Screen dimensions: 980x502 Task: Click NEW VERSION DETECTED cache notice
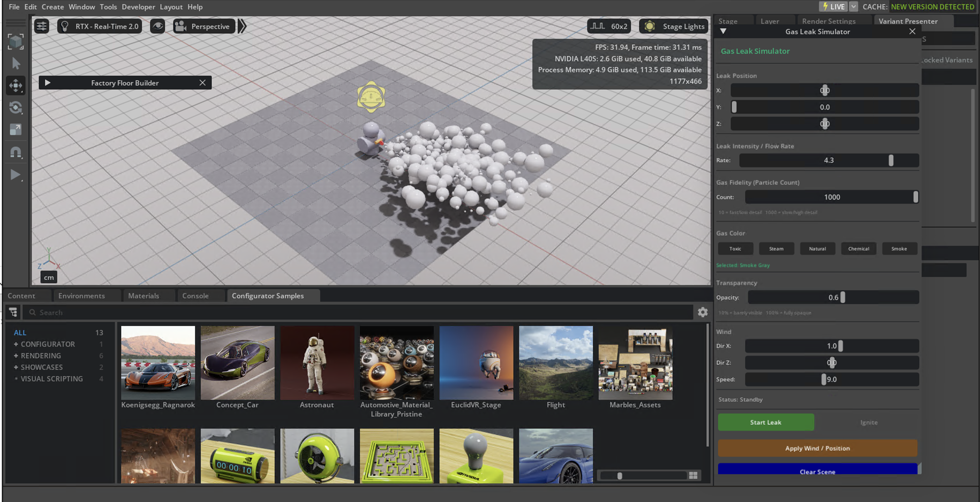tap(932, 7)
